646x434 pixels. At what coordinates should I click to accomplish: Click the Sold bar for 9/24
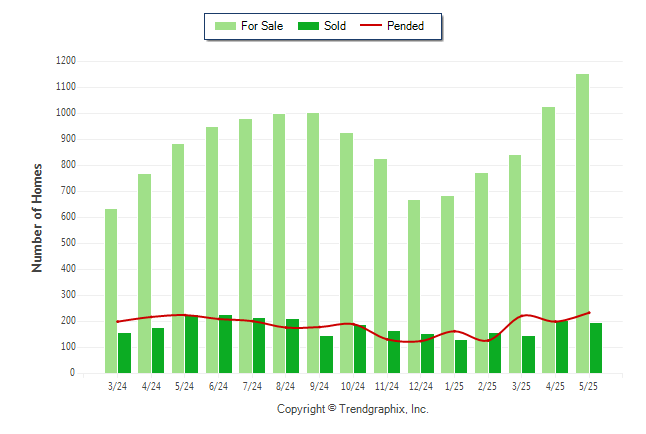click(x=327, y=354)
